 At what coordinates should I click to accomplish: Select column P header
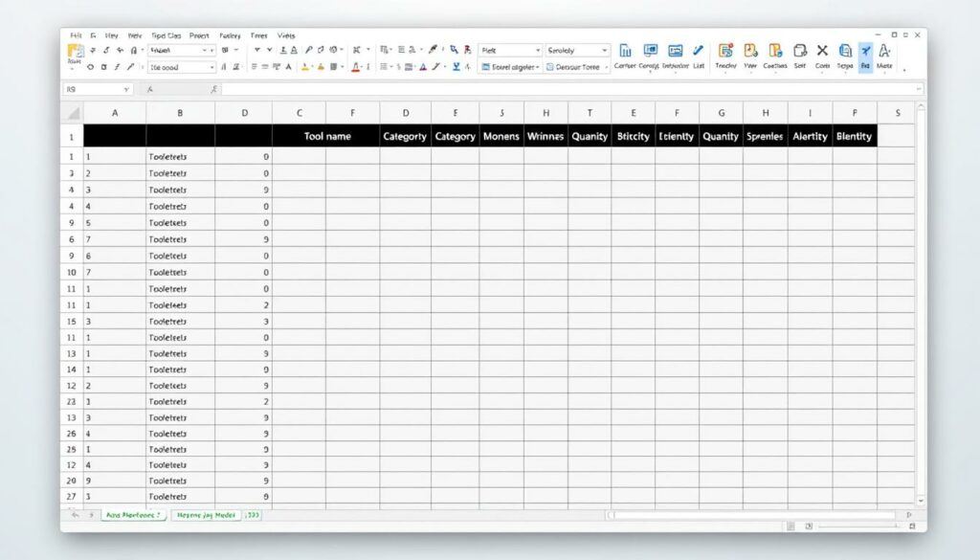855,113
